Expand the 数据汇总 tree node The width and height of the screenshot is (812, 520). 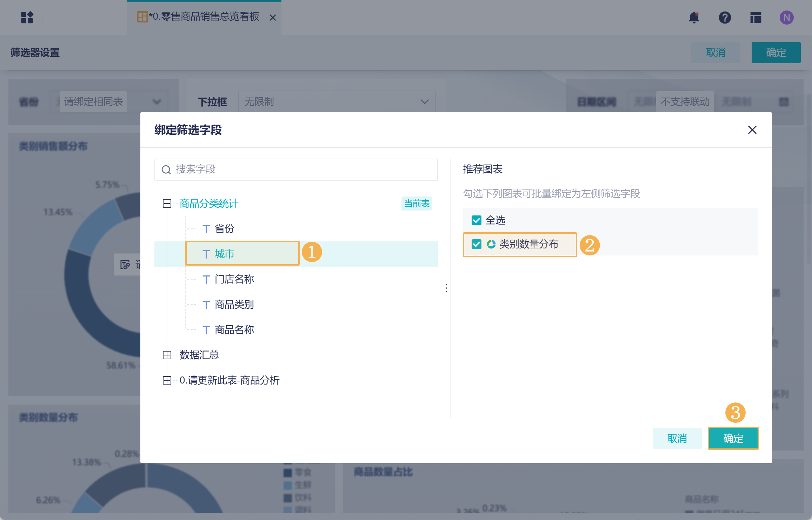pos(167,355)
